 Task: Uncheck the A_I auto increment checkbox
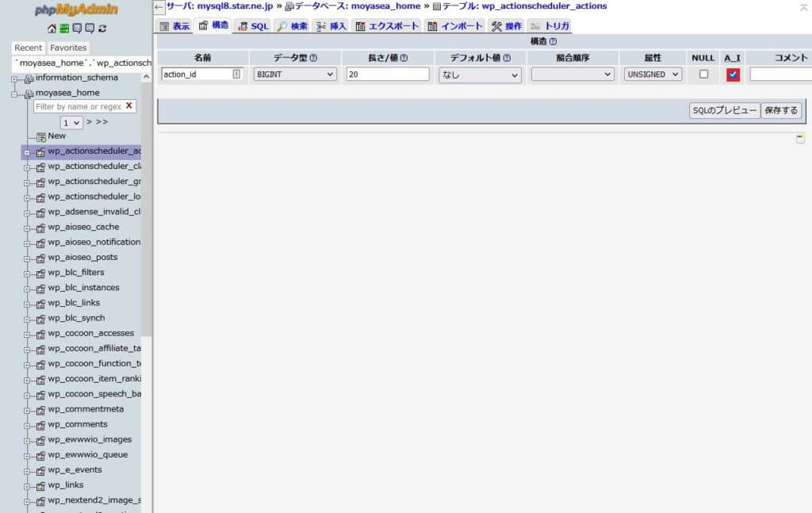click(x=733, y=75)
